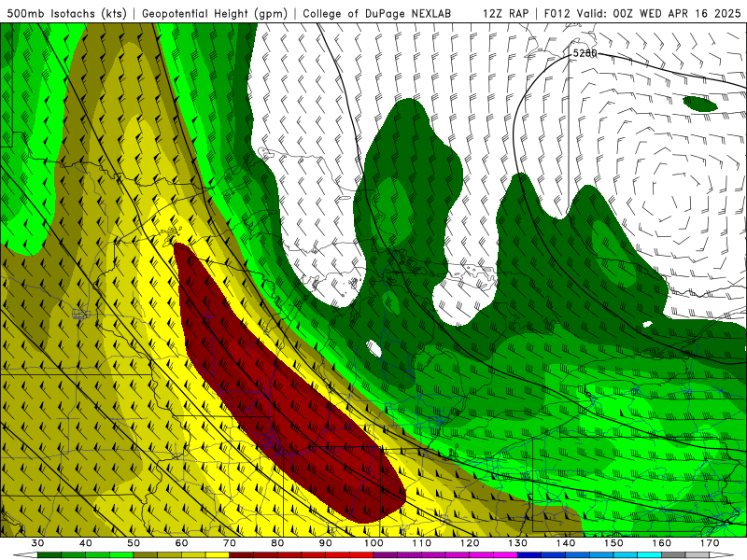This screenshot has width=747, height=560.
Task: Click the 'F012' forecast hour label
Action: [x=557, y=14]
